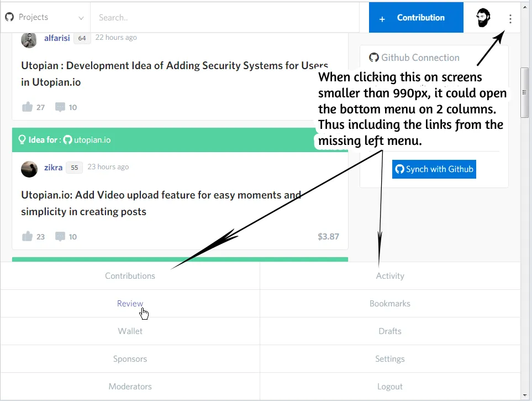Select Contributions in the bottom menu
Screen dimensions: 532x401
click(x=130, y=275)
